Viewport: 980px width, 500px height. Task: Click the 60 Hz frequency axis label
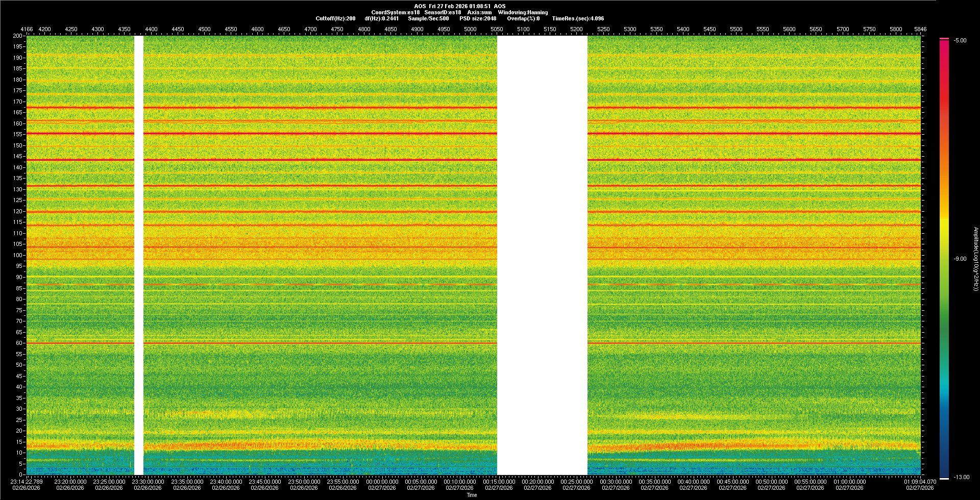(19, 343)
